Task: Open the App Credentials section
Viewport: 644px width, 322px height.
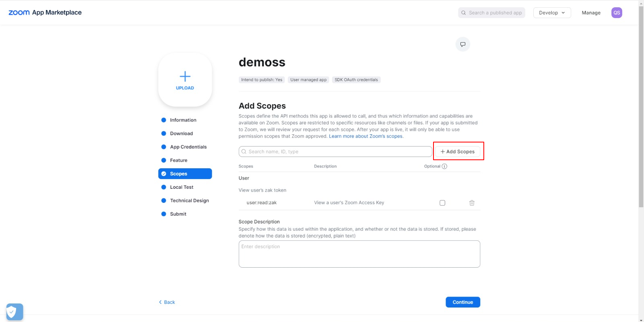Action: [188, 147]
